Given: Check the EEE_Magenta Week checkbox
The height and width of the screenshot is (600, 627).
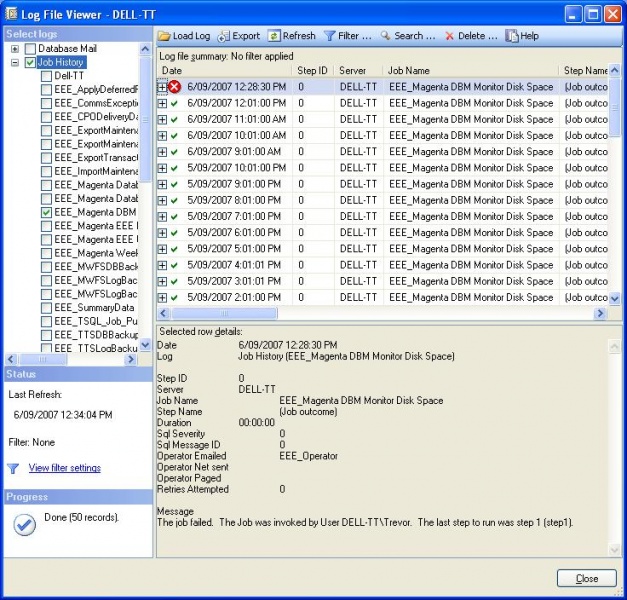Looking at the screenshot, I should click(46, 253).
